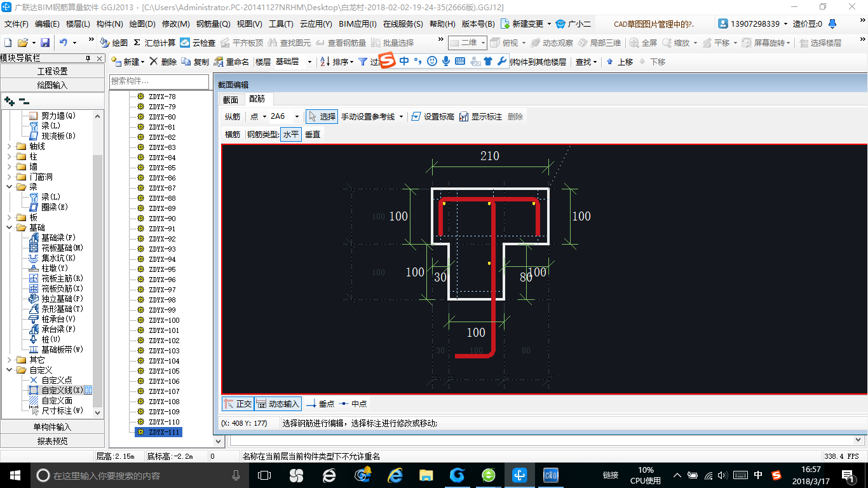Click the expand-all plus icon in navigator

(x=9, y=101)
